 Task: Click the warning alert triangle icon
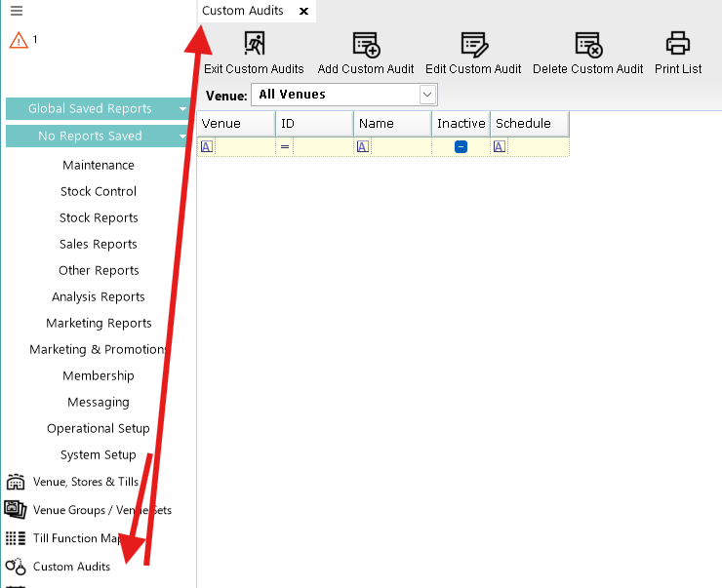click(19, 40)
